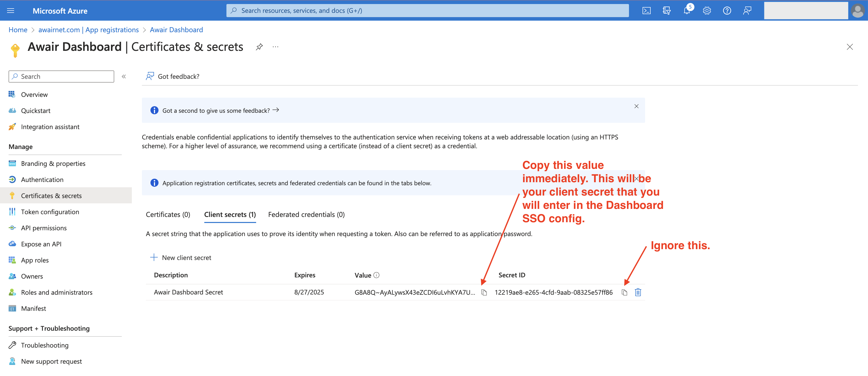Select Client secrets (1) tab
Viewport: 868px width, 376px height.
tap(230, 215)
